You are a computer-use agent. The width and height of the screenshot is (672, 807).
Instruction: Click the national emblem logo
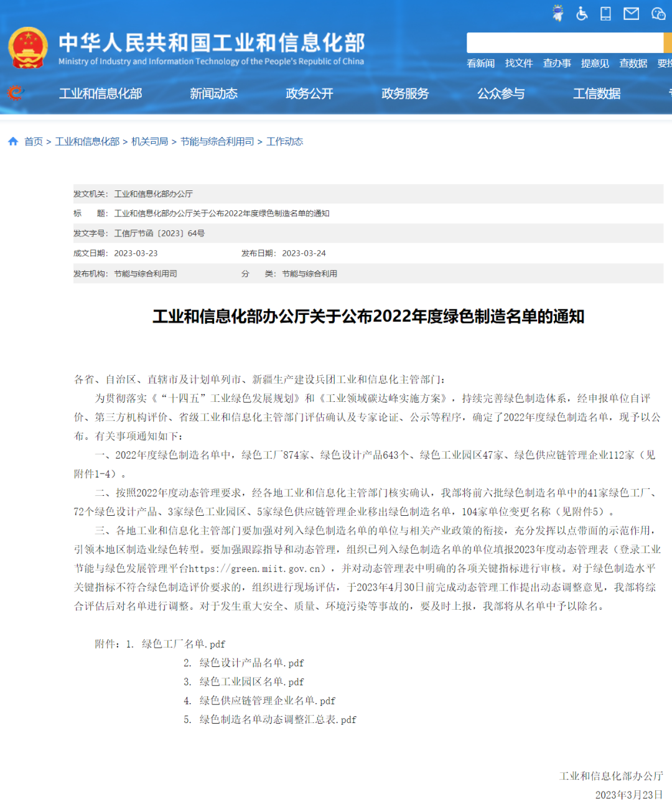click(28, 48)
